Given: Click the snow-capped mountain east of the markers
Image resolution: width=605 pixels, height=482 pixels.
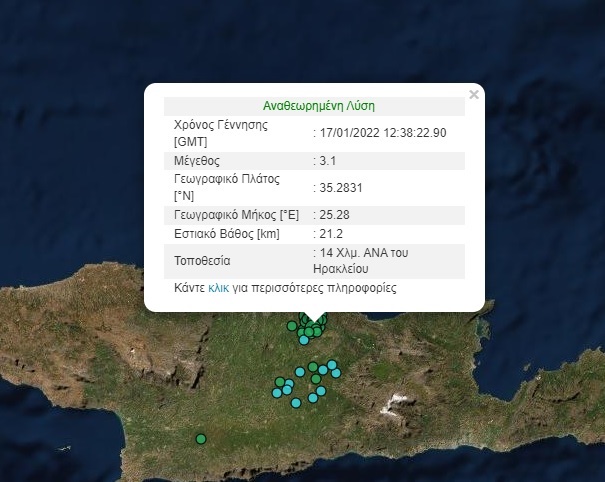Looking at the screenshot, I should point(398,401).
